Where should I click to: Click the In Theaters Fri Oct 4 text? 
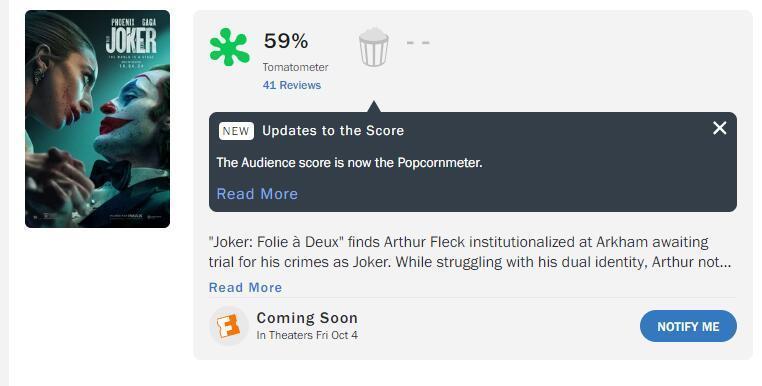[x=307, y=335]
